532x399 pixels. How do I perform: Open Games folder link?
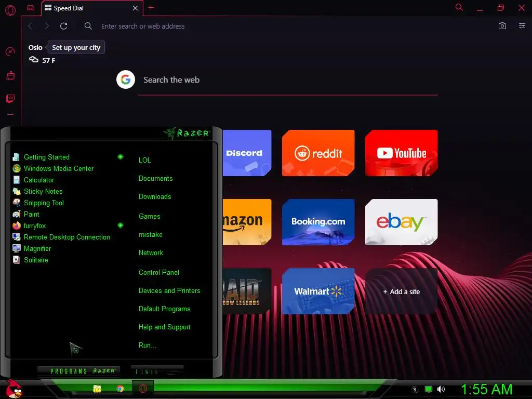tap(149, 217)
